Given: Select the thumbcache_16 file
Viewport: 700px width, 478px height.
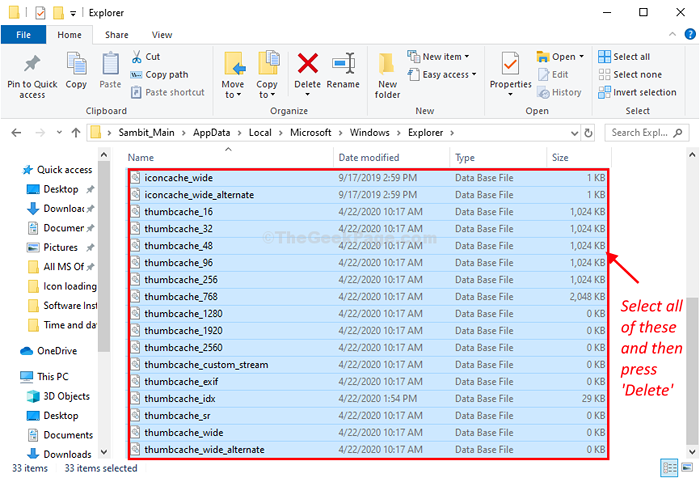Looking at the screenshot, I should pos(368,212).
